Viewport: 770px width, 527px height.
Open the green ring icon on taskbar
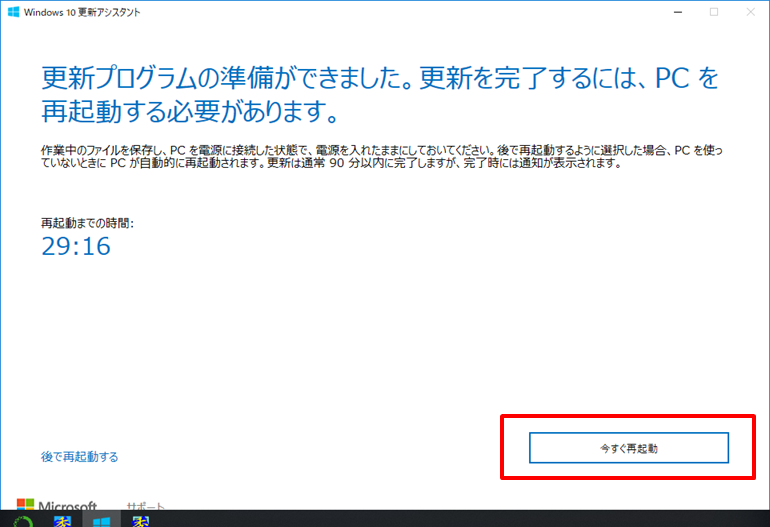point(23,521)
